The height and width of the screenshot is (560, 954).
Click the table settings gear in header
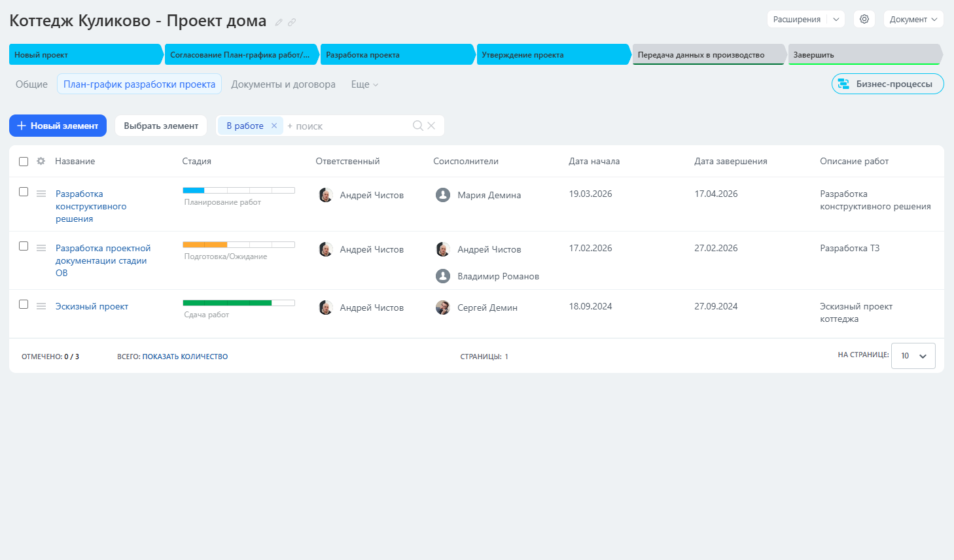(x=41, y=161)
